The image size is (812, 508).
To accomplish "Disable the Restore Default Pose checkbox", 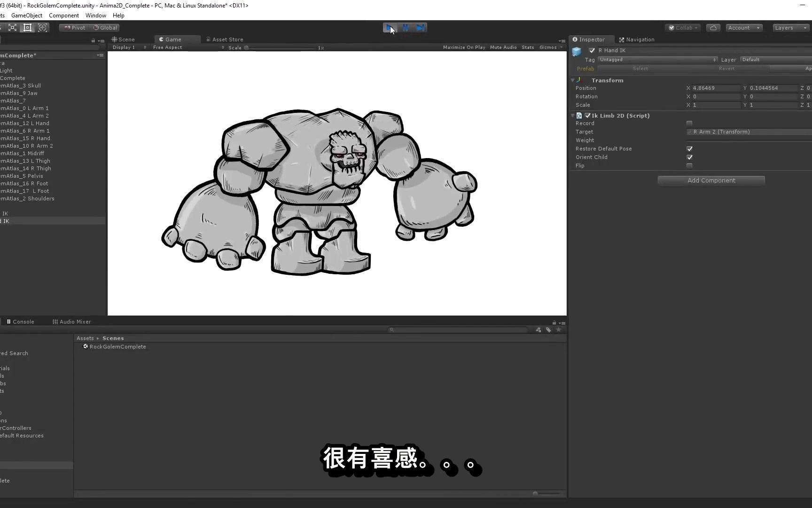I will (689, 149).
